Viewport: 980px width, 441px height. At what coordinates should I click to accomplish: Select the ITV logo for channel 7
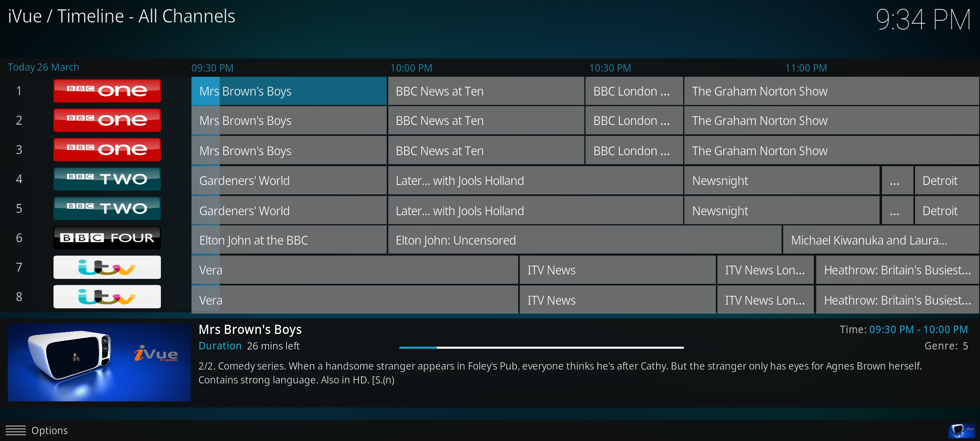[x=107, y=267]
